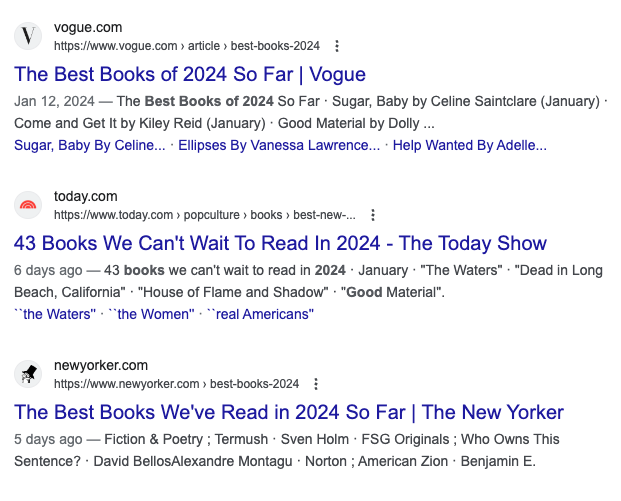Click the vogue.com best-books-2024 URL breadcrumb
Screen dimensions: 621x501
pos(187,46)
